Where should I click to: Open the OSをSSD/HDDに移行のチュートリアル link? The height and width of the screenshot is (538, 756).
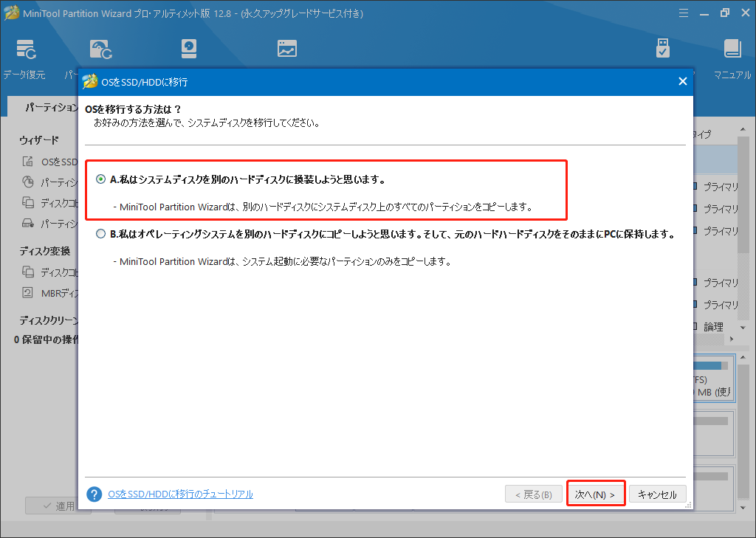(181, 494)
